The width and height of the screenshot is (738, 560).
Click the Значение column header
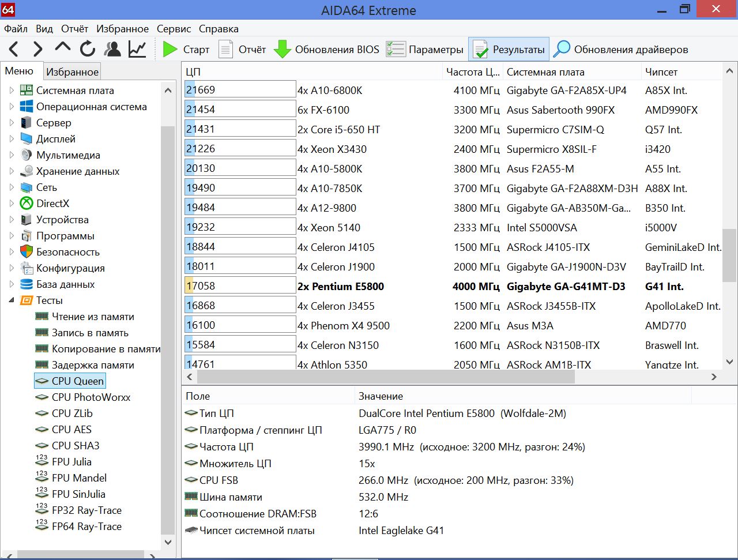tap(523, 396)
